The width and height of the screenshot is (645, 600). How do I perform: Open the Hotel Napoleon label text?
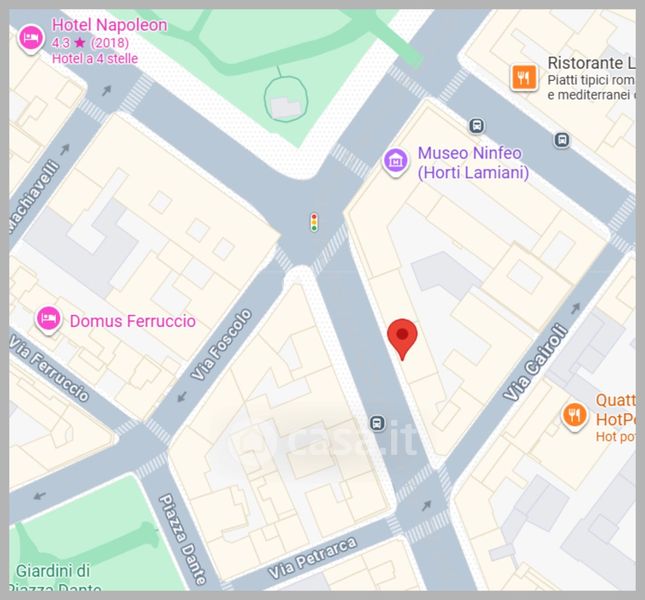[x=109, y=25]
